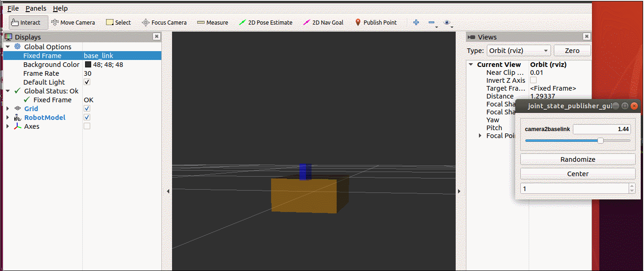This screenshot has width=644, height=271.
Task: Open the Help menu
Action: [60, 8]
